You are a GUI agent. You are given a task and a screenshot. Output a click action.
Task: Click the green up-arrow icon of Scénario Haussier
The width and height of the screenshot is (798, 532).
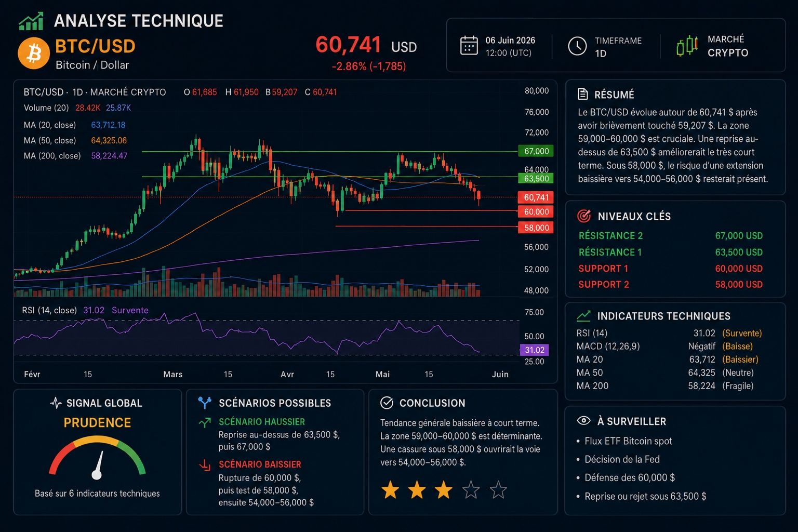[205, 422]
